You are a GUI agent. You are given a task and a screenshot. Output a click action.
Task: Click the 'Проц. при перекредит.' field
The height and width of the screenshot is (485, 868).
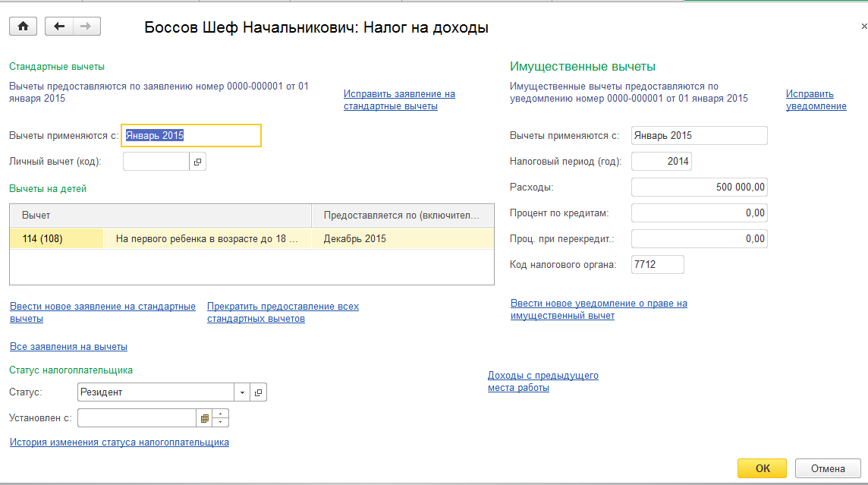coord(699,238)
